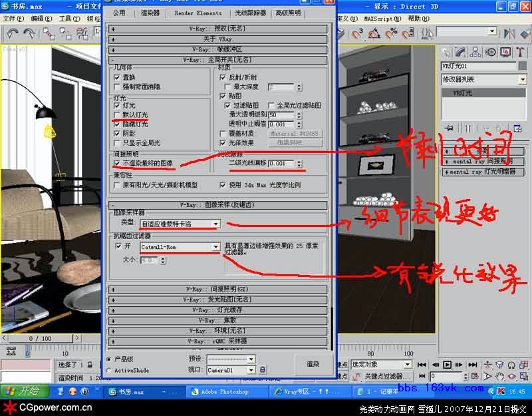The height and width of the screenshot is (416, 532).
Task: Click the Min/Max viewport toggle icon
Action: pos(524,376)
